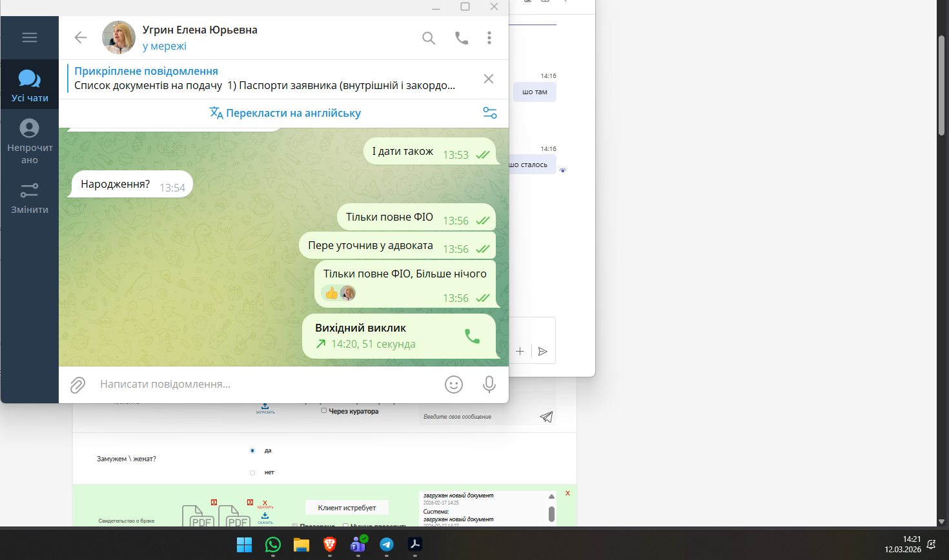This screenshot has height=560, width=949.
Task: Click the message 'Народження?'
Action: [132, 185]
